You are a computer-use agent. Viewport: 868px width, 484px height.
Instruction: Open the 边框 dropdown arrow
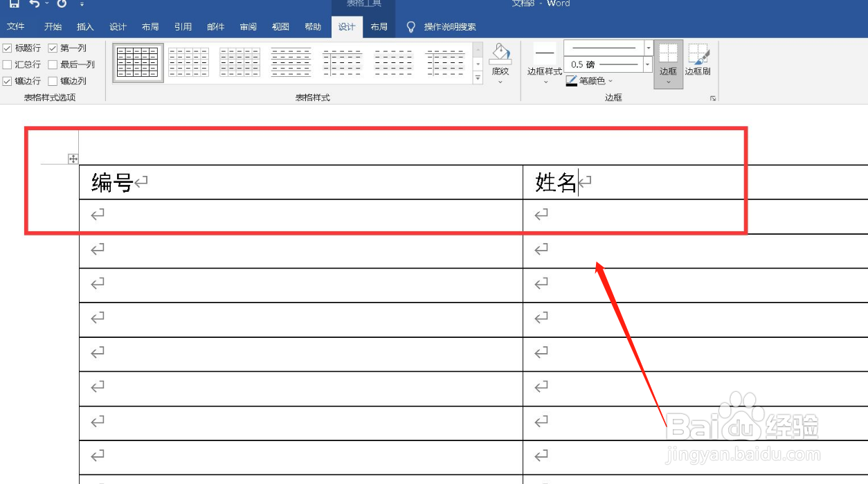668,82
